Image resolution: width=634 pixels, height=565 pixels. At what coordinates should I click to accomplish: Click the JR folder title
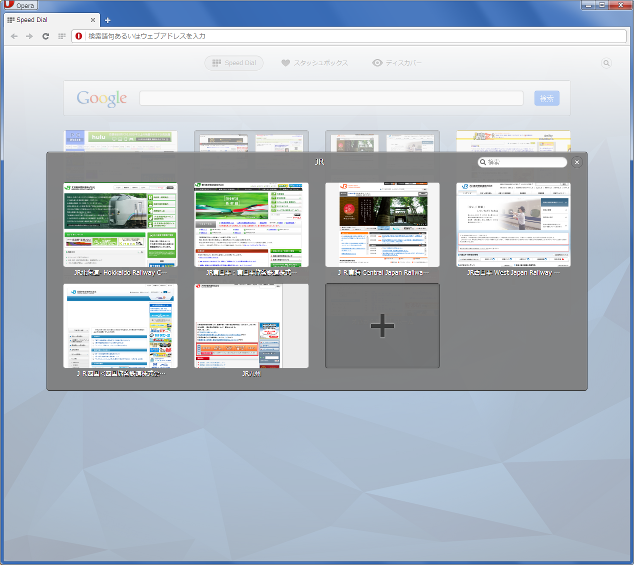pos(319,162)
